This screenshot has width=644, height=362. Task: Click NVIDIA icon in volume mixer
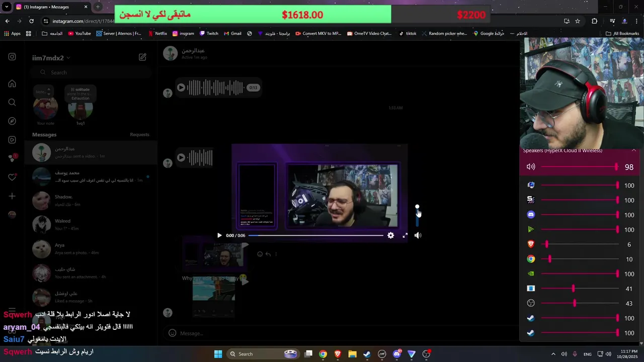point(531,274)
